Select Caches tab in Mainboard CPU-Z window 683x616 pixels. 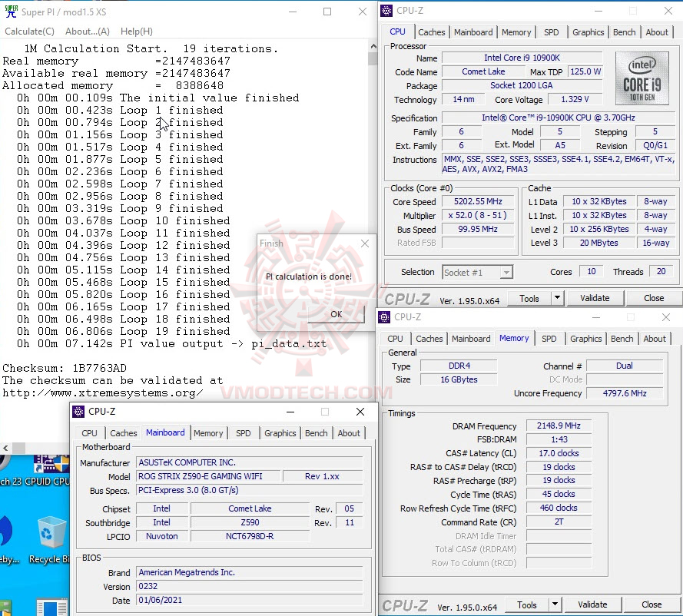(x=123, y=433)
